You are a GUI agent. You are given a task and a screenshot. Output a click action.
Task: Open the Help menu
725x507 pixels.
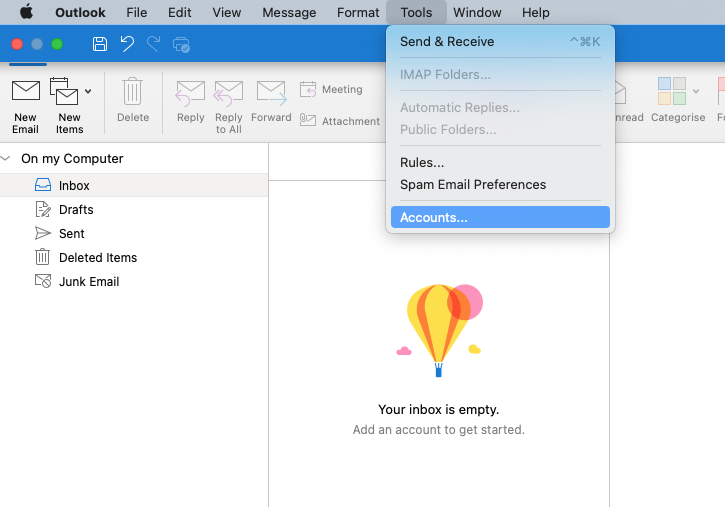coord(535,12)
